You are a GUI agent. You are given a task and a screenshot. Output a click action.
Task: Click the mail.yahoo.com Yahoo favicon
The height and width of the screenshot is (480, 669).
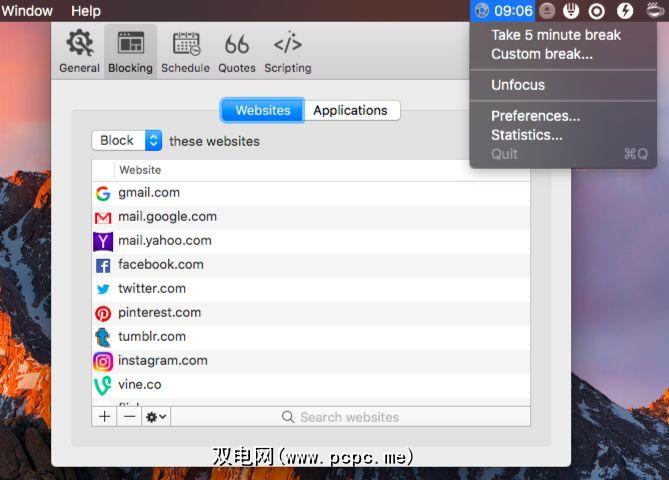(103, 241)
